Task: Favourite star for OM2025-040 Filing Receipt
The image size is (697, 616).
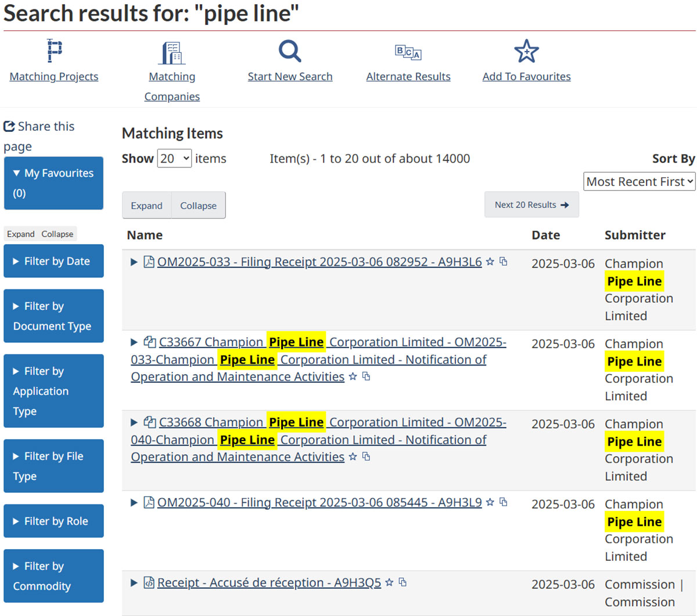Action: pyautogui.click(x=490, y=502)
